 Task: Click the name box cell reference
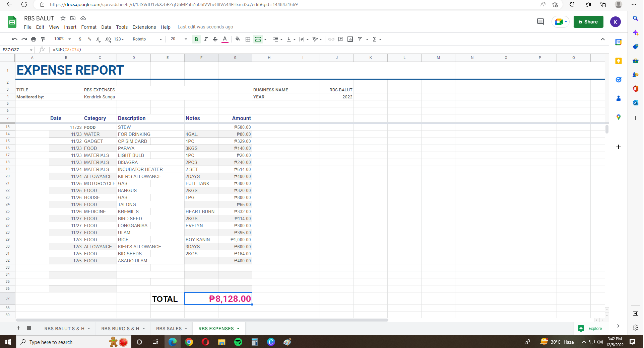pos(17,50)
